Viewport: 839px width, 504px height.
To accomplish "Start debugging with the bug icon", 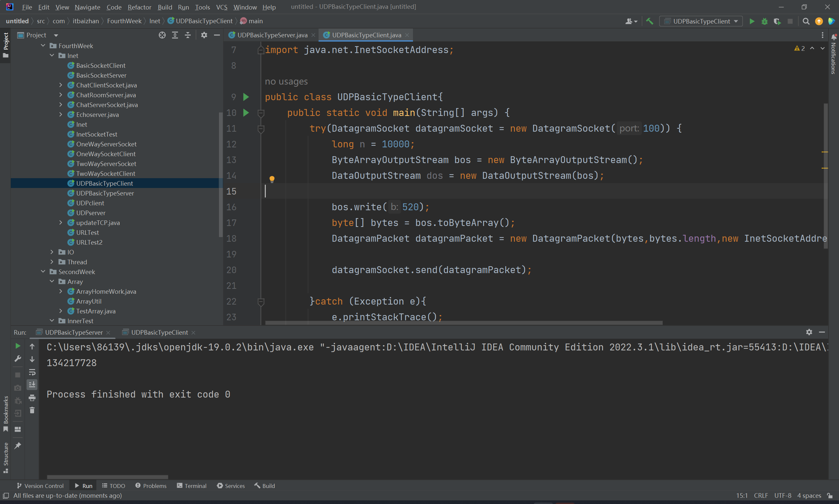I will tap(765, 21).
